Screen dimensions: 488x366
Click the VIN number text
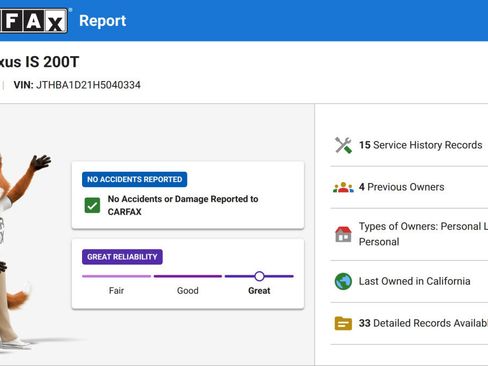[88, 85]
